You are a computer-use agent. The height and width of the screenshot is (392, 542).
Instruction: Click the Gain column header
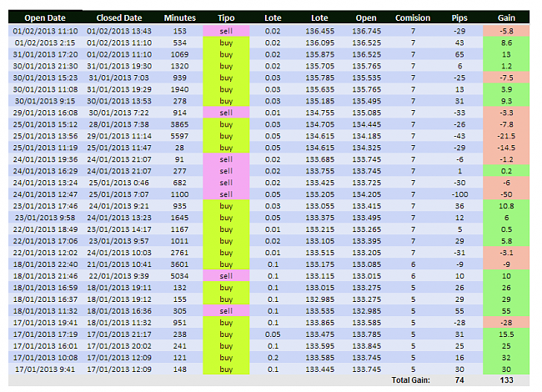pyautogui.click(x=506, y=17)
